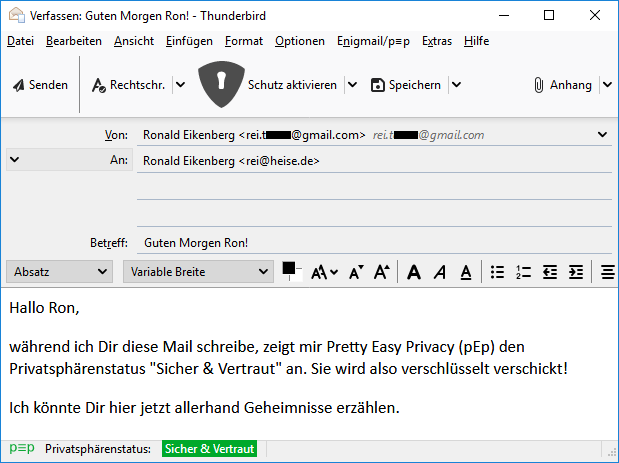Open text alignment options
Image resolution: width=619 pixels, height=463 pixels.
coord(608,272)
